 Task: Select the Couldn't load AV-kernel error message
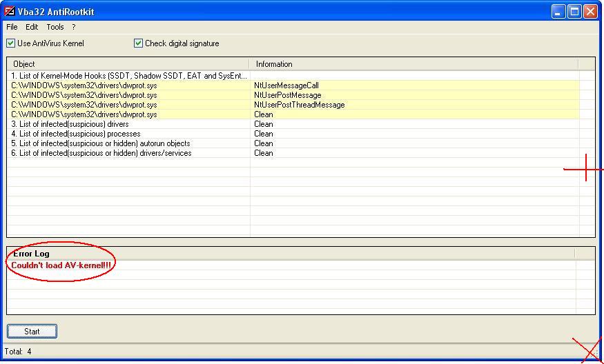click(61, 265)
